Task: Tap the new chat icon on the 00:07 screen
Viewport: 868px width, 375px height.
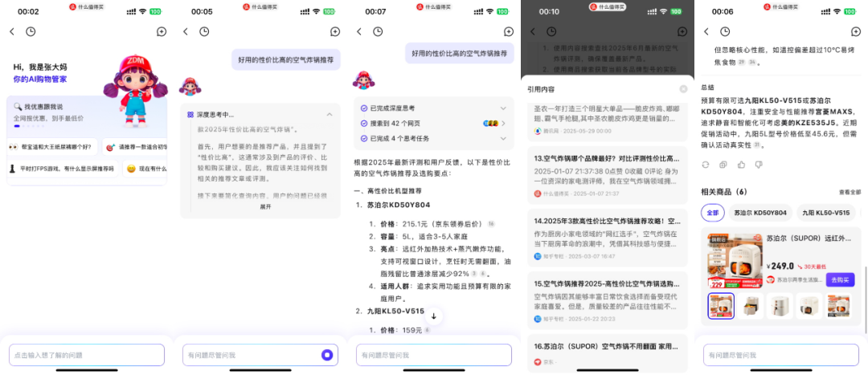Action: (509, 32)
